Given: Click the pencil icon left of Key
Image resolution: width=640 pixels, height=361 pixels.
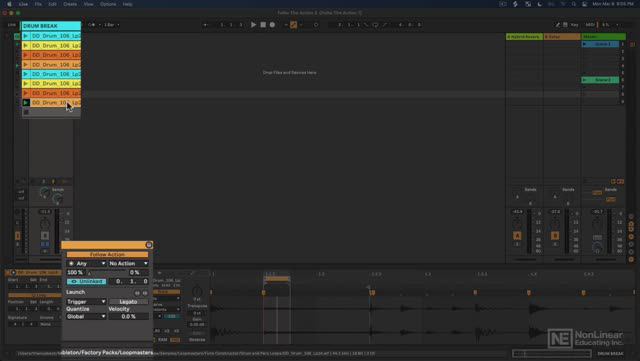Looking at the screenshot, I should click(x=558, y=25).
